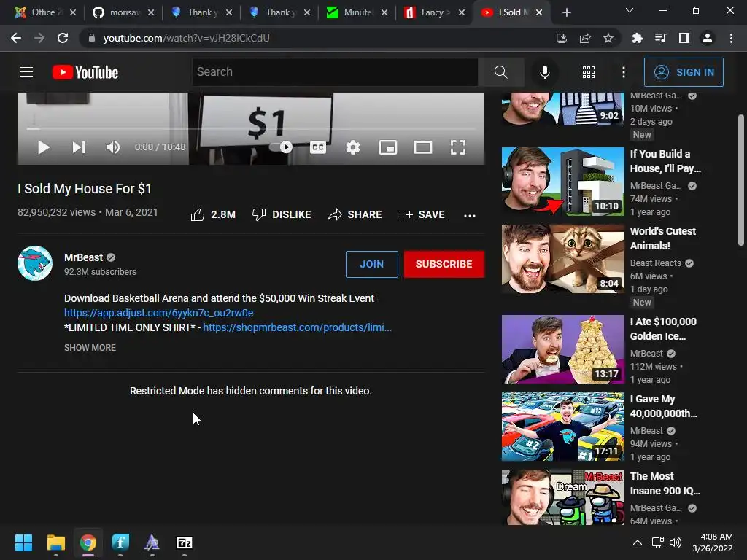
Task: Switch to the Minute browser tab
Action: pos(357,12)
